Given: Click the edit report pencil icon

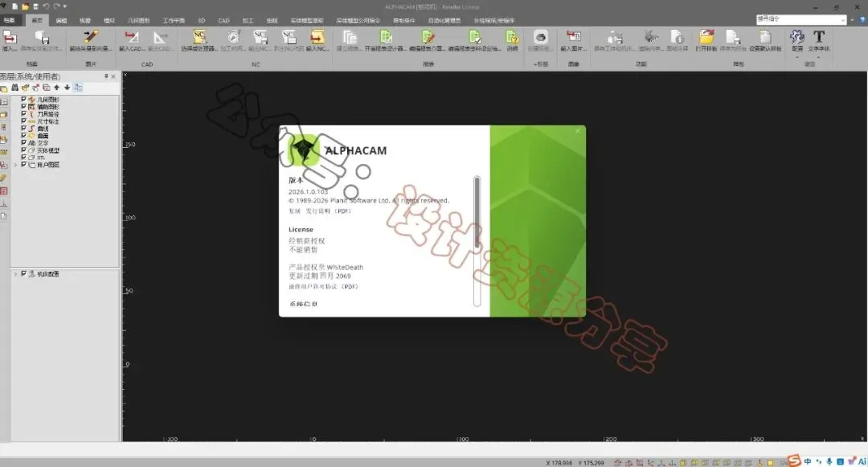Looking at the screenshot, I should (x=428, y=38).
